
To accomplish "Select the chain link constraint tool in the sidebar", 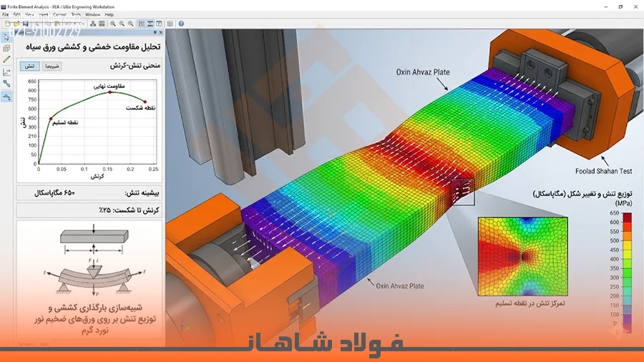I will (6, 84).
